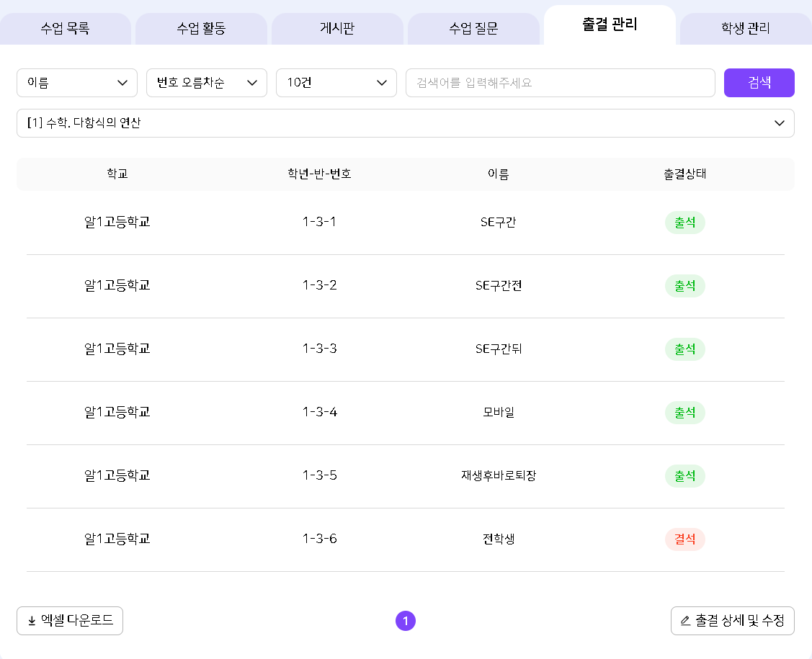Open the 10건 page size dropdown
This screenshot has width=812, height=659.
(x=336, y=83)
